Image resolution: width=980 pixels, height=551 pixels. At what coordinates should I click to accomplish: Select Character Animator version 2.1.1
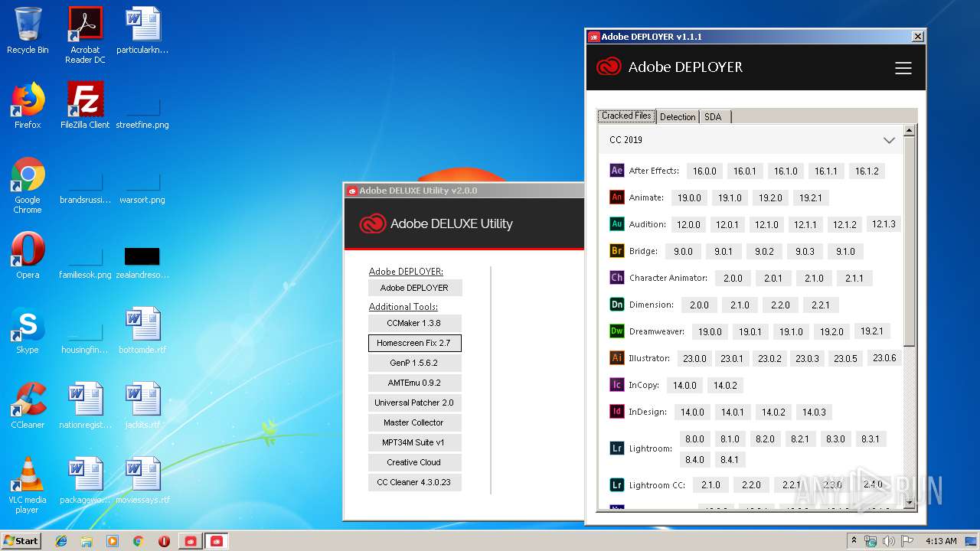[x=854, y=279]
